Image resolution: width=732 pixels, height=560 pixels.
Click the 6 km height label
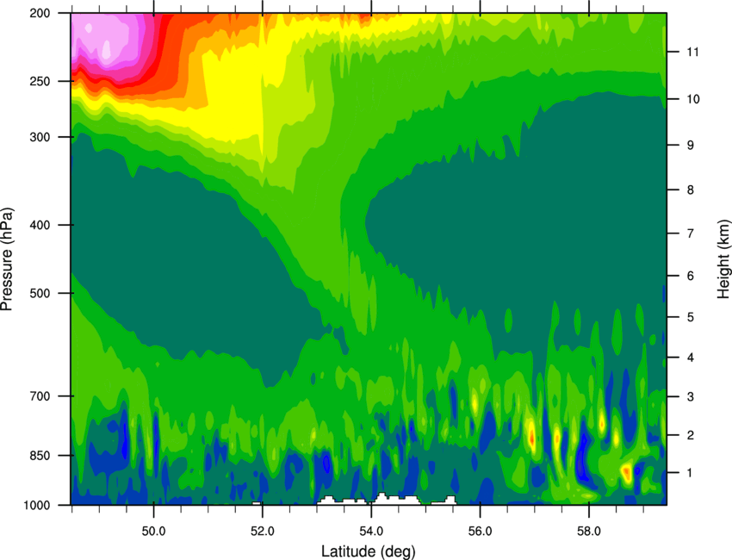click(x=690, y=276)
